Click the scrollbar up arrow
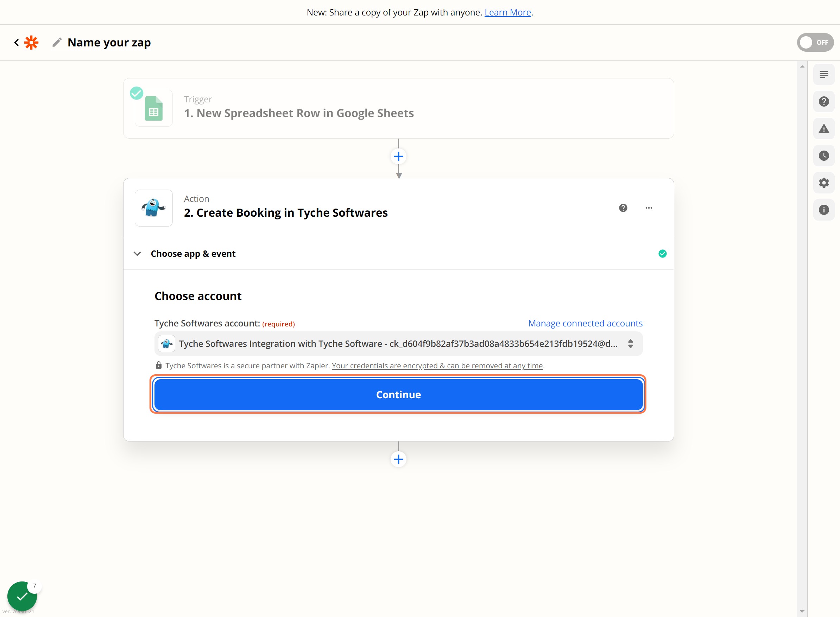840x617 pixels. point(802,66)
